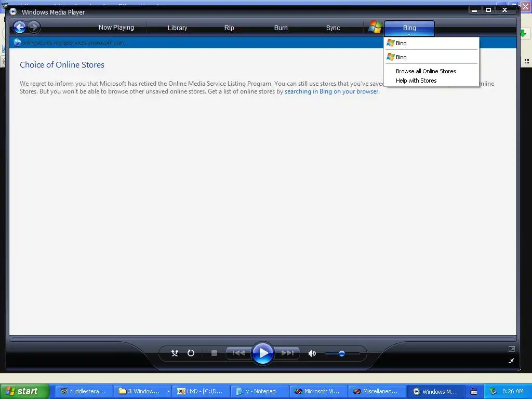
Task: Follow the searching in Bing on your browser link
Action: click(x=331, y=91)
